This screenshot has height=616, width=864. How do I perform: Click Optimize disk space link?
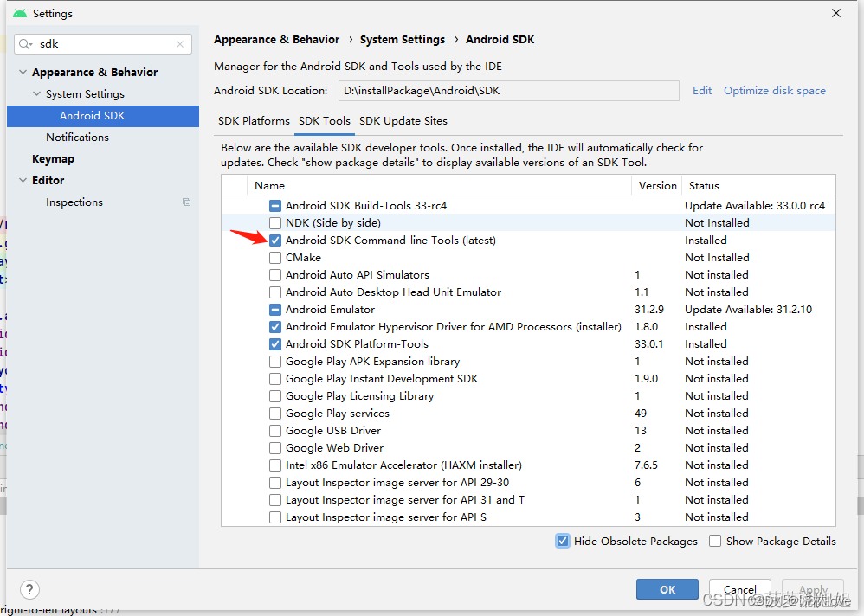(774, 90)
